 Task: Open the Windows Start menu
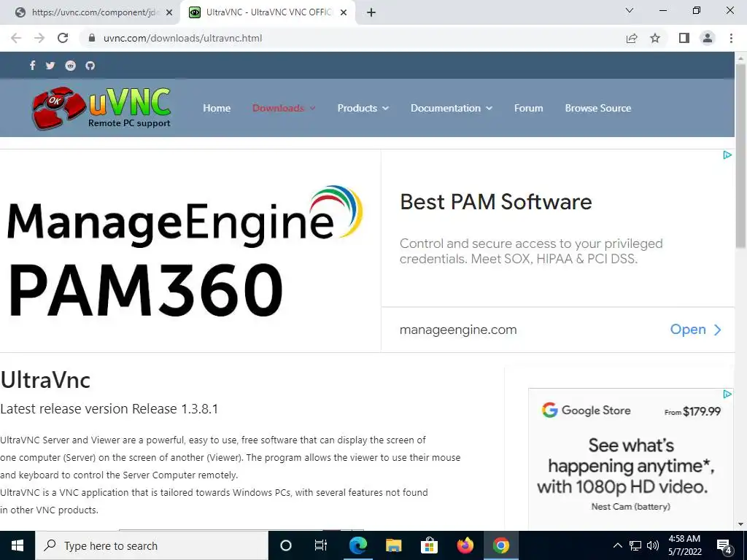[18, 545]
